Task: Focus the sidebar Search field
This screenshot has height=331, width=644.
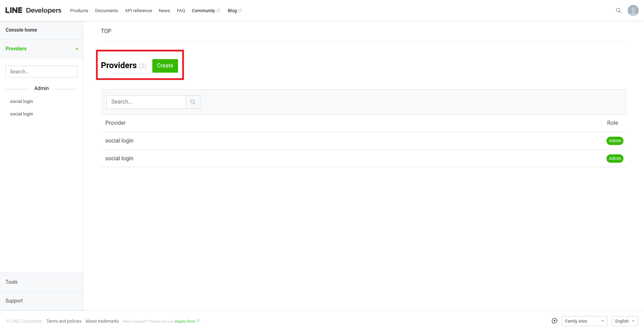Action: 41,72
